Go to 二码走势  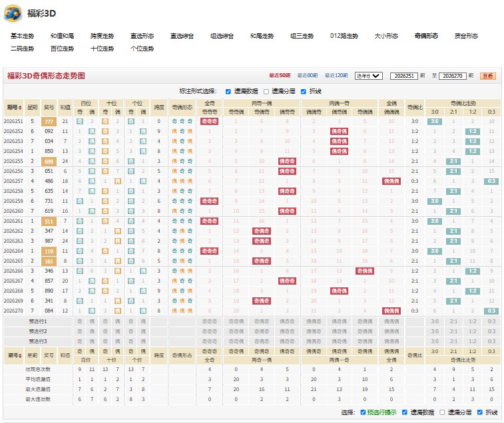[x=22, y=49]
